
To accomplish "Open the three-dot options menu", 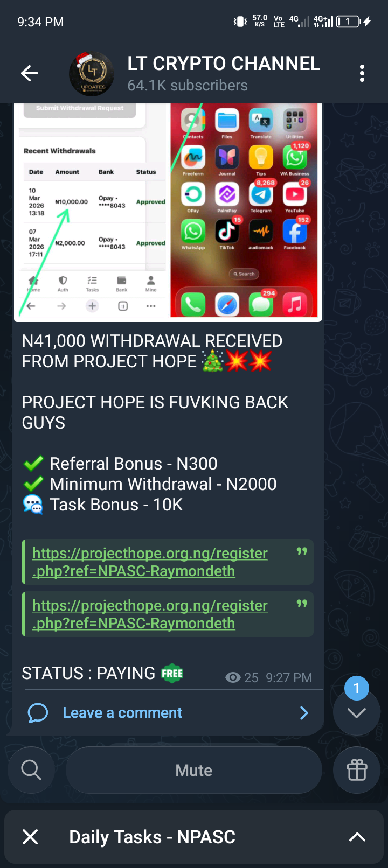I will (x=362, y=73).
